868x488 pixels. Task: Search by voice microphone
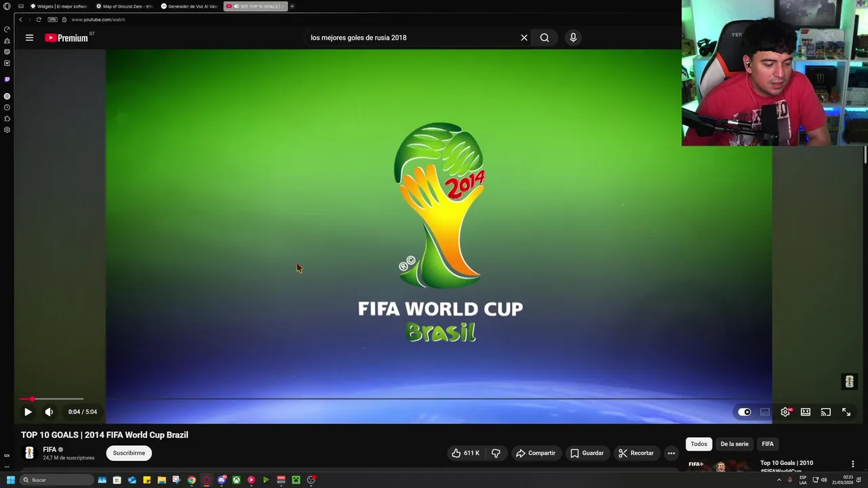(x=573, y=38)
